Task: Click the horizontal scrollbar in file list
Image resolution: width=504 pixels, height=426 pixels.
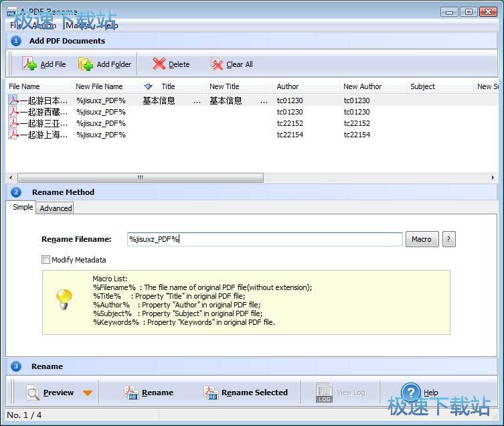Action: 140,178
